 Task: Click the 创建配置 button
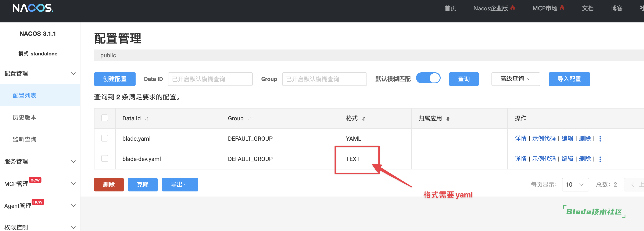click(x=114, y=79)
